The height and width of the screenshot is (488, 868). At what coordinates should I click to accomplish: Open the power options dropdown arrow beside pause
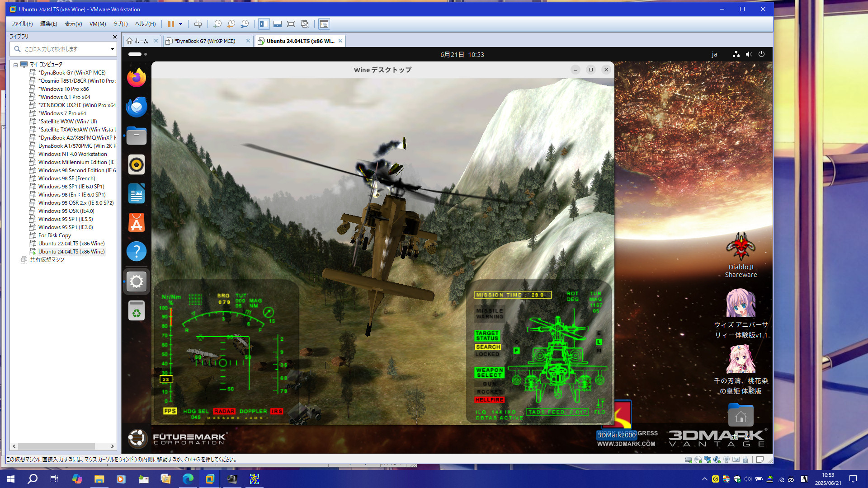point(180,24)
